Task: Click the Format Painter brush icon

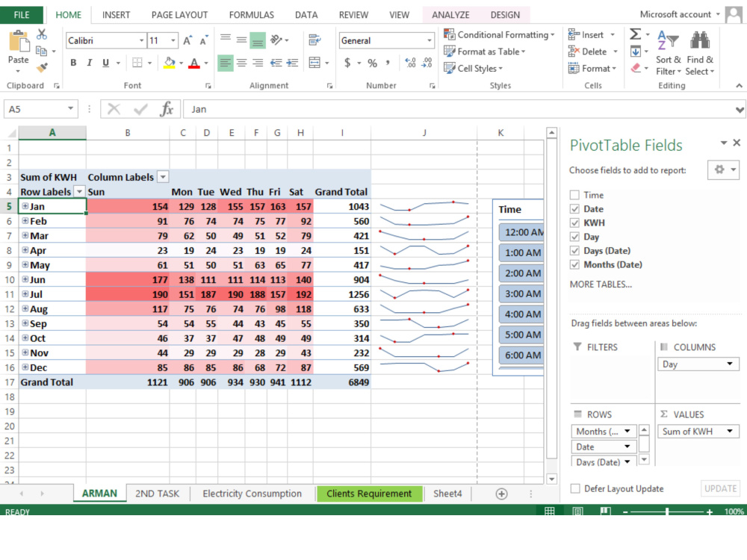Action: 42,68
